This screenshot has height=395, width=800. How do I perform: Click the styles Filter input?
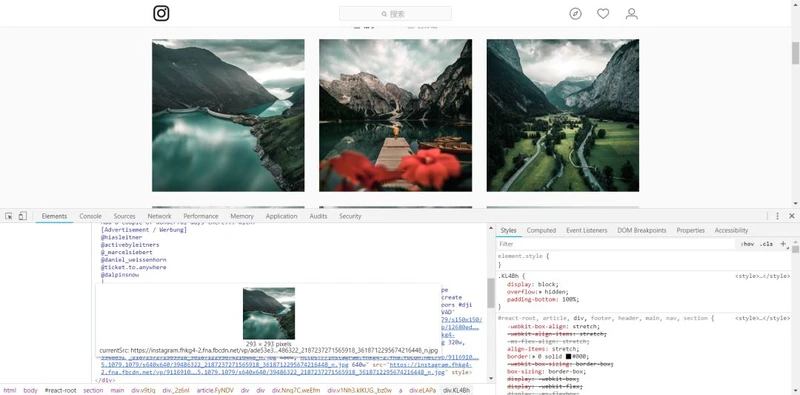[616, 244]
